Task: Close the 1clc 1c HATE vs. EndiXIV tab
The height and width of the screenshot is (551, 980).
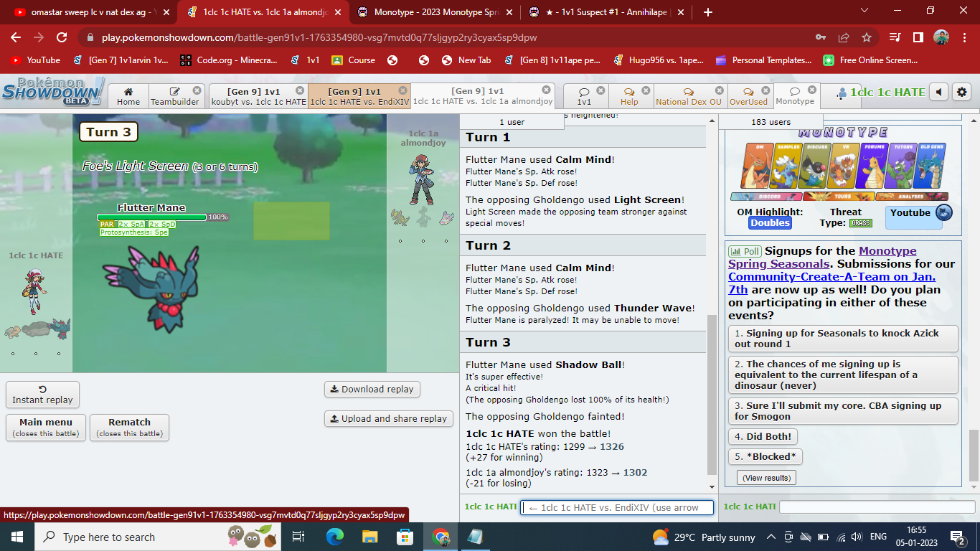Action: [402, 91]
